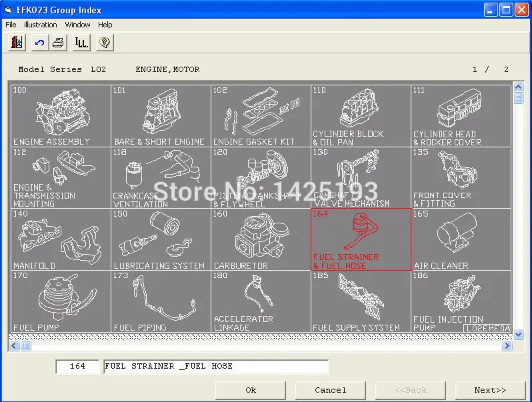Viewport: 532px width, 402px height.
Task: Click the help question mark toolbar icon
Action: (x=105, y=43)
